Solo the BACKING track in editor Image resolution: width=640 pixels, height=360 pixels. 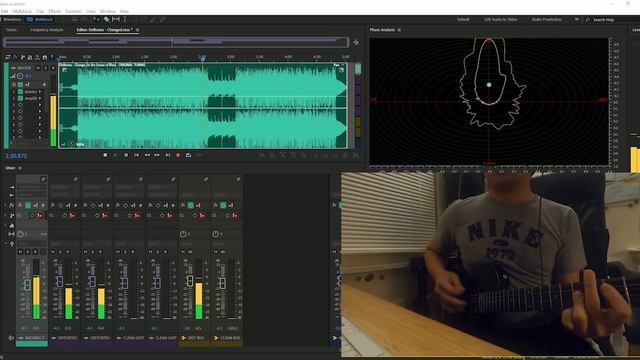click(45, 68)
